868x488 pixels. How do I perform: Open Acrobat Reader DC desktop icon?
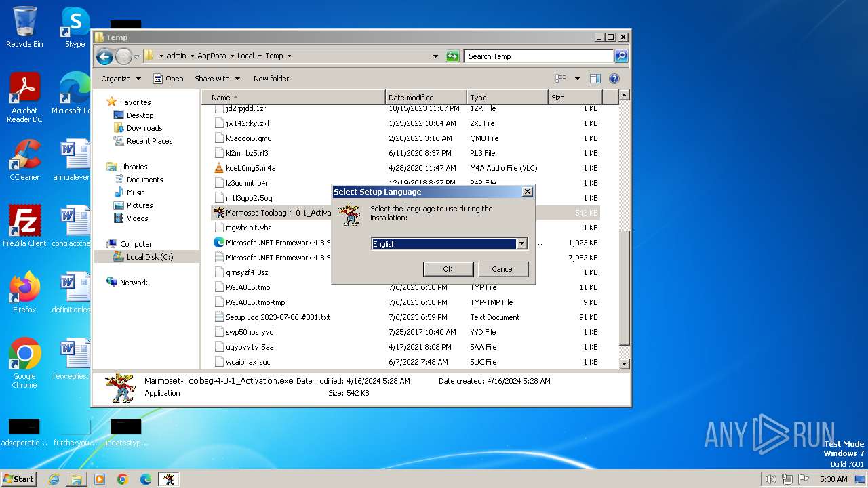point(24,98)
